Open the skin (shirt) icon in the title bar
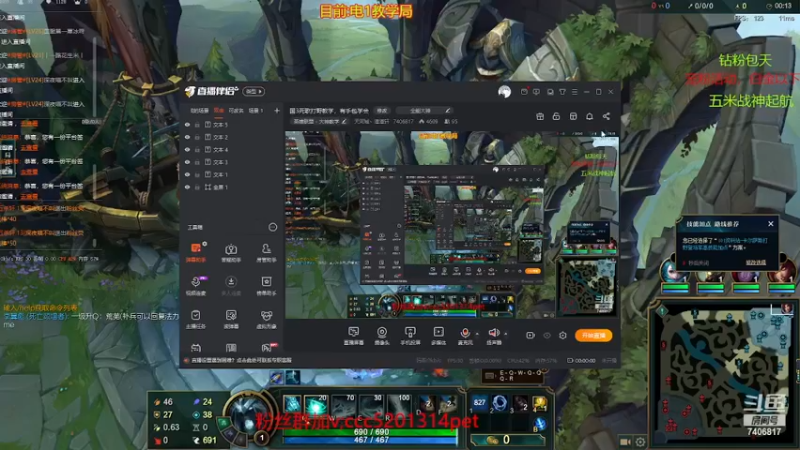This screenshot has height=450, width=800. coord(562,92)
